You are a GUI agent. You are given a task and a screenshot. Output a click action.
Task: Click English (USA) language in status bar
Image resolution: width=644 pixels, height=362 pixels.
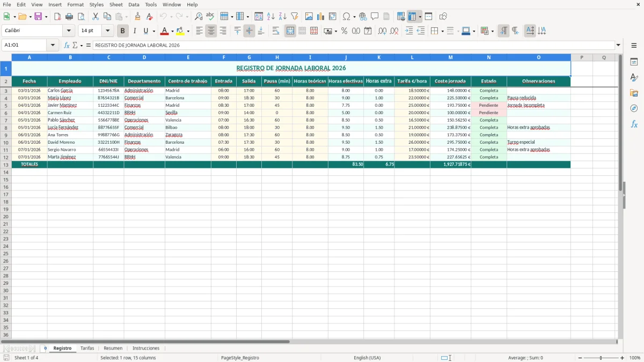pos(367,358)
